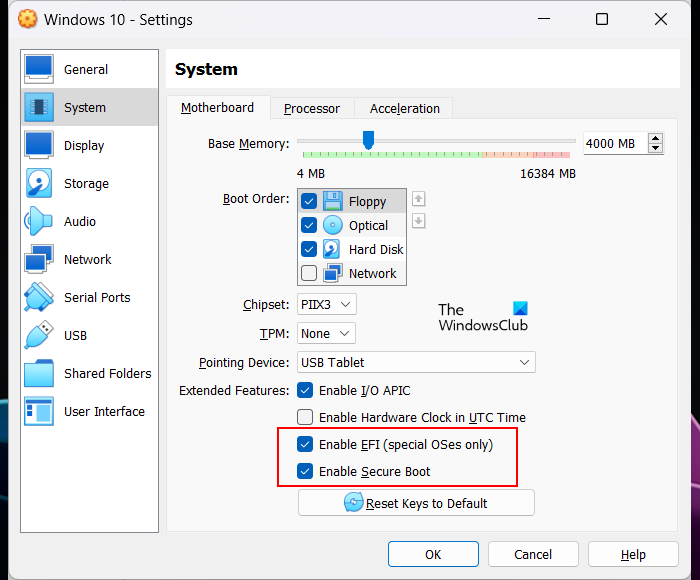Switch to the Acceleration tab
The height and width of the screenshot is (580, 700).
pyautogui.click(x=404, y=108)
